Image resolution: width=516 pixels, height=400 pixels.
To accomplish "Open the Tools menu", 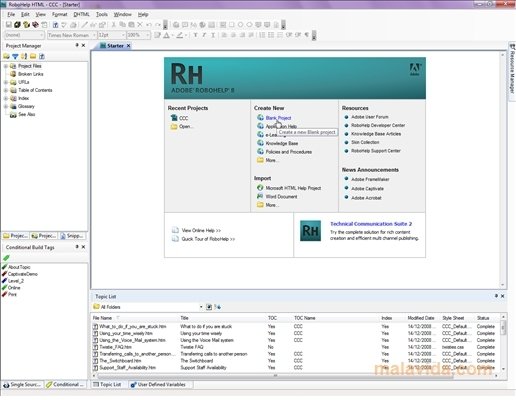I will (102, 14).
